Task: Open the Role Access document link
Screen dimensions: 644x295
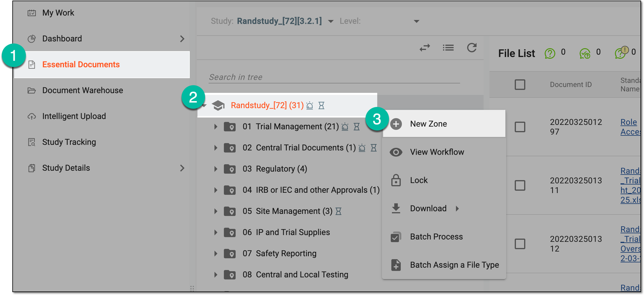Action: coord(630,127)
